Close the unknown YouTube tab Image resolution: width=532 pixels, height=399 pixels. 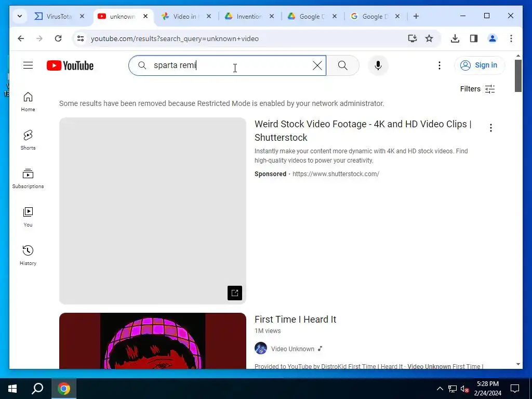click(x=145, y=16)
